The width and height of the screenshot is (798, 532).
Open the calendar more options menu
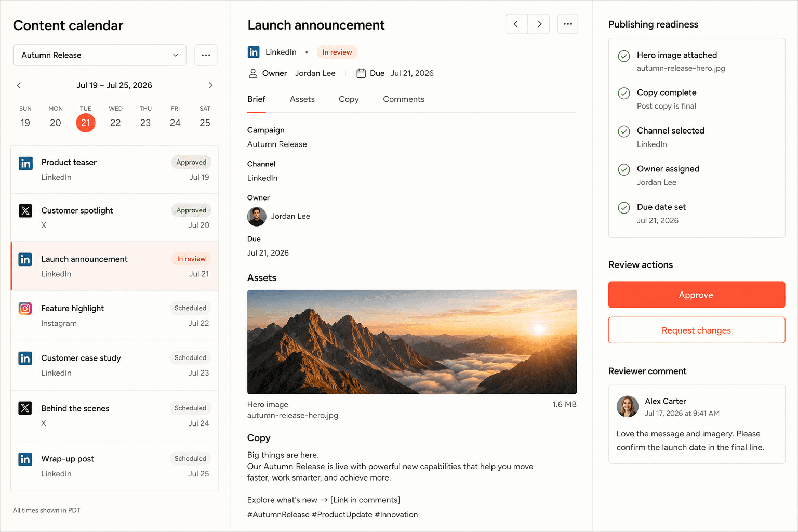[206, 55]
